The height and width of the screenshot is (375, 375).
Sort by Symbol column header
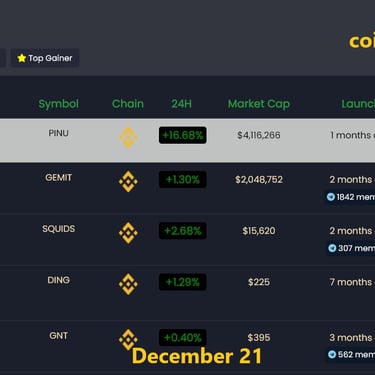(59, 104)
